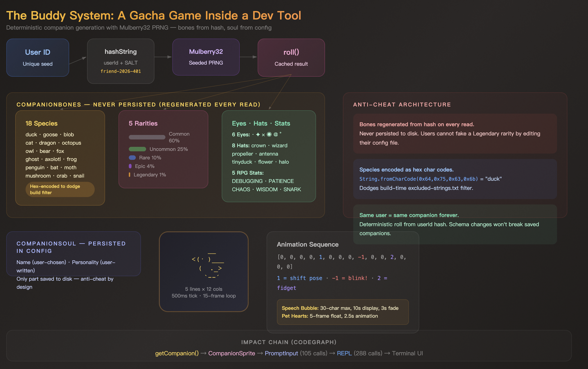
Task: Click the Common 60% rarity bar
Action: coord(147,137)
